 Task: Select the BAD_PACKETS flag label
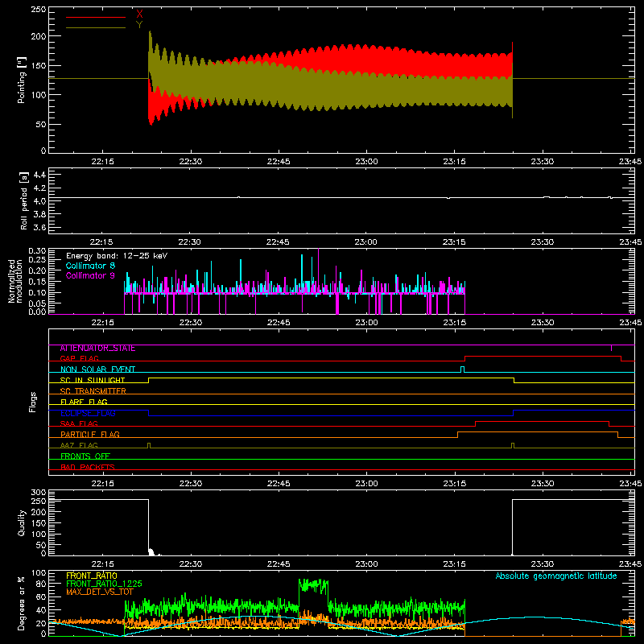[x=88, y=467]
